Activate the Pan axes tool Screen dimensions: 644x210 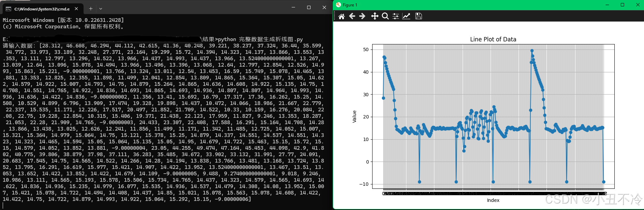(x=375, y=16)
